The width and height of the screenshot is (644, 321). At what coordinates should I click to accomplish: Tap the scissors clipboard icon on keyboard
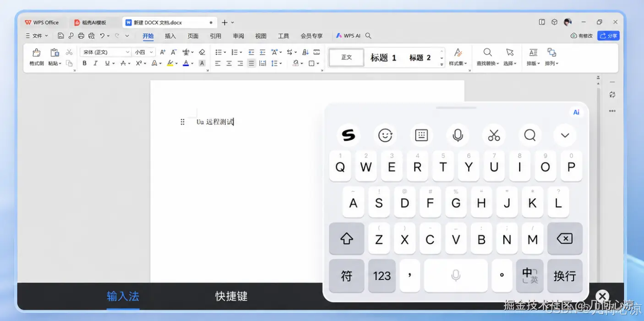point(494,135)
